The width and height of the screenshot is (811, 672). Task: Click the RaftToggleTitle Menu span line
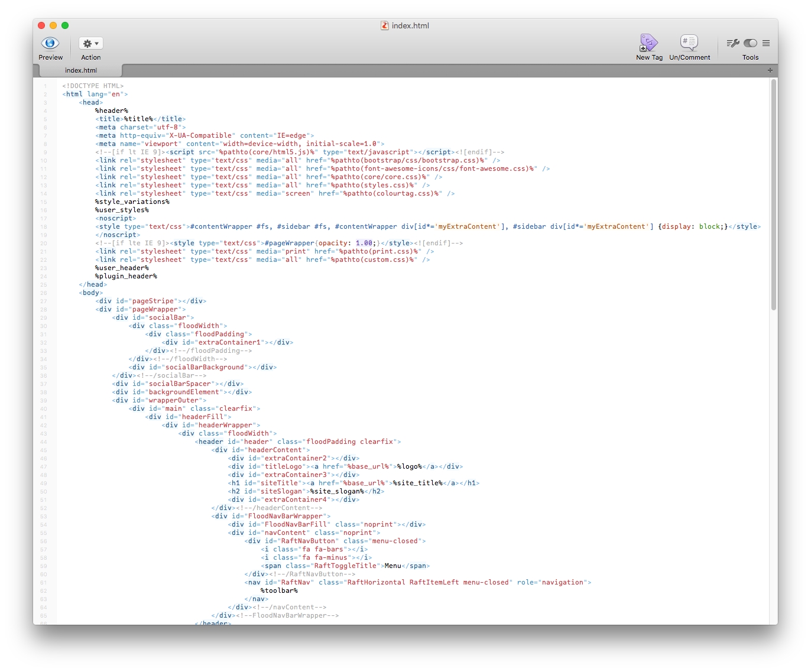coord(345,566)
